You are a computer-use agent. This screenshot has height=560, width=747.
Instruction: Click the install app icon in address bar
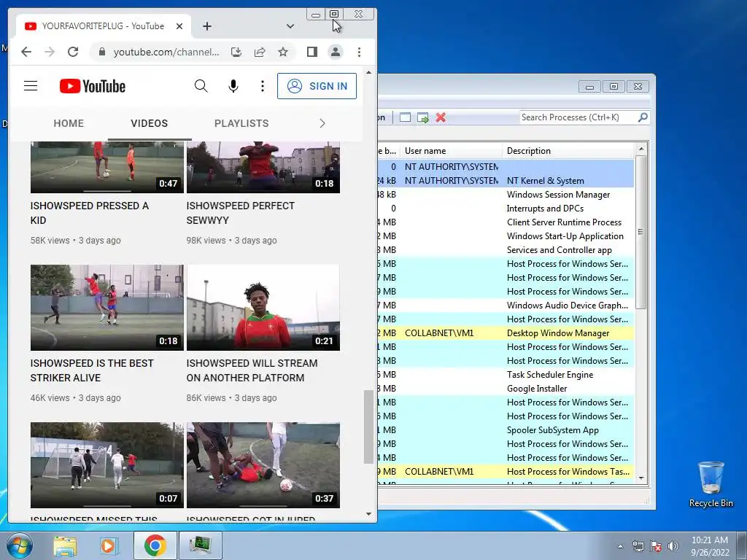[236, 52]
